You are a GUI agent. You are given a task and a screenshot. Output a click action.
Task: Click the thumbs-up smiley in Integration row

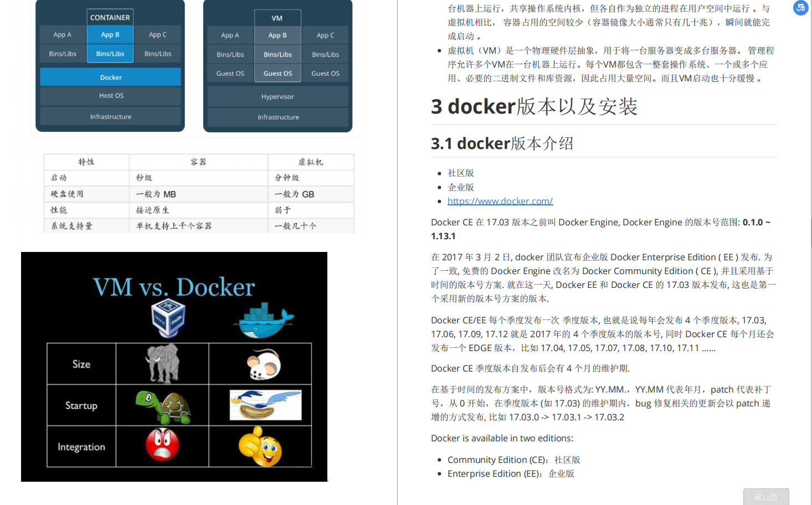pyautogui.click(x=260, y=446)
